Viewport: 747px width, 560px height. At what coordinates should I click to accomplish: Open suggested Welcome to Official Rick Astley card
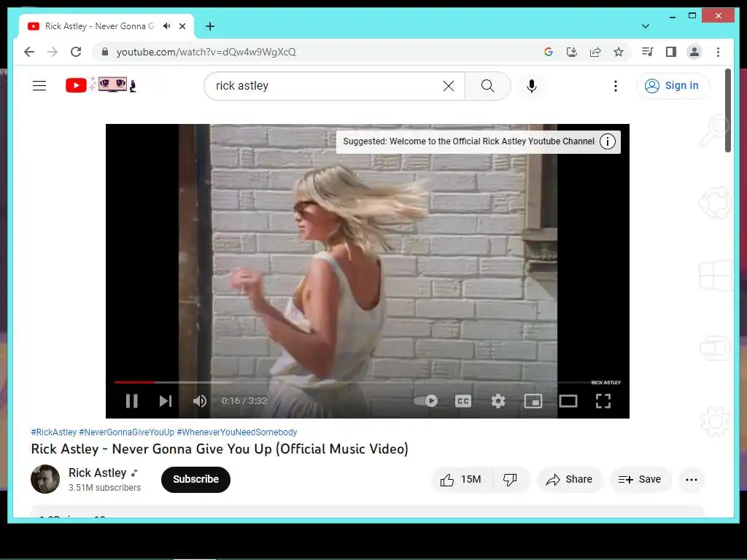click(x=468, y=141)
